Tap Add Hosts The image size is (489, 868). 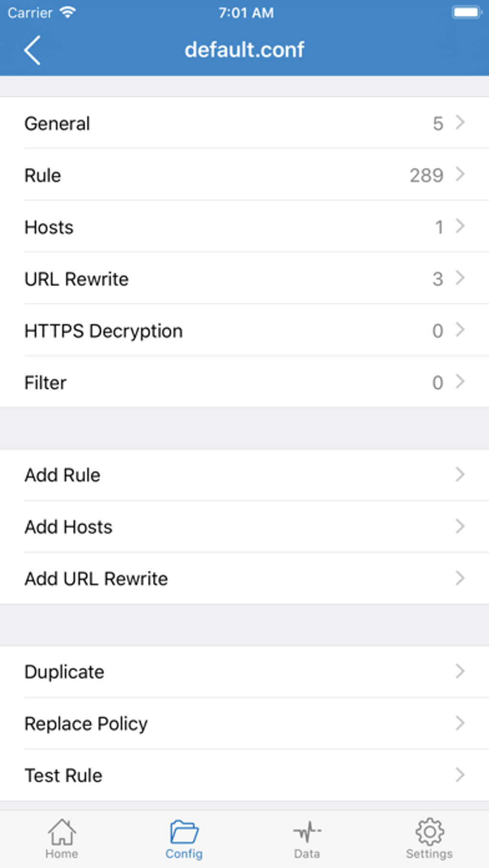244,527
